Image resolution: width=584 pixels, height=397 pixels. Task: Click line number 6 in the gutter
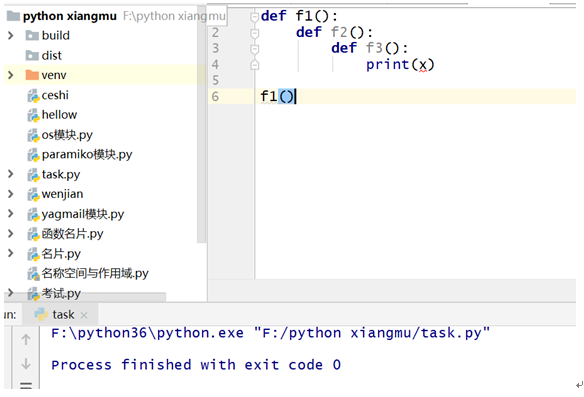coord(215,97)
